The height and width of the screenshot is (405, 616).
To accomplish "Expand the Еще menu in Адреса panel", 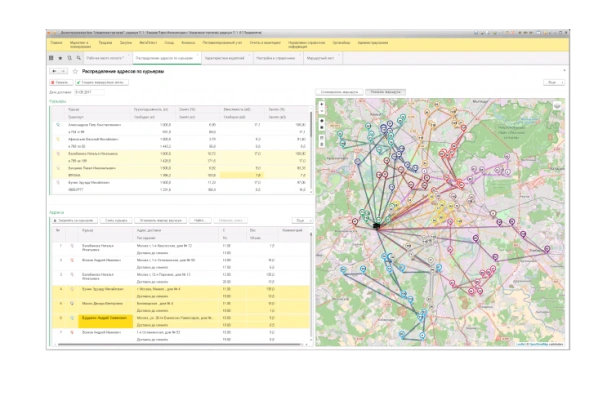I will [x=301, y=220].
